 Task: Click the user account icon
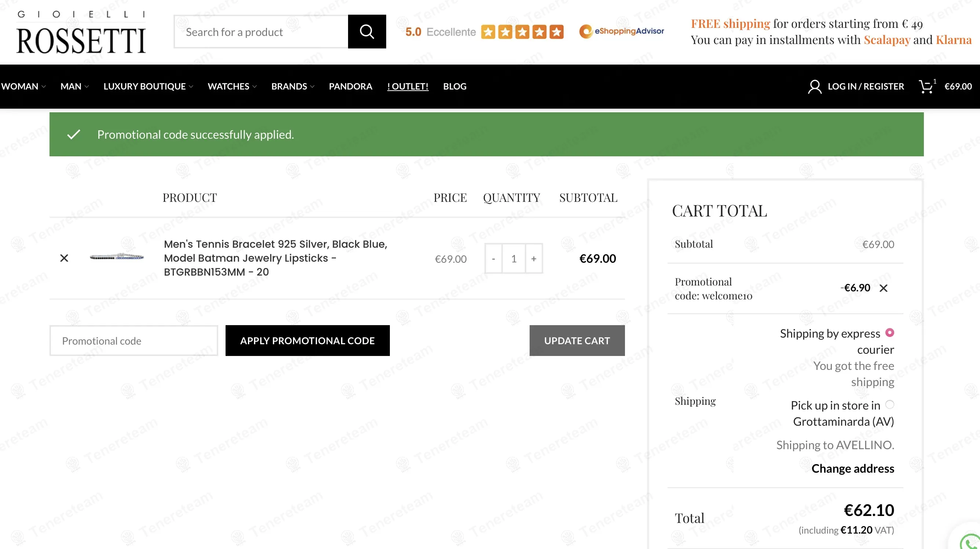pyautogui.click(x=815, y=87)
